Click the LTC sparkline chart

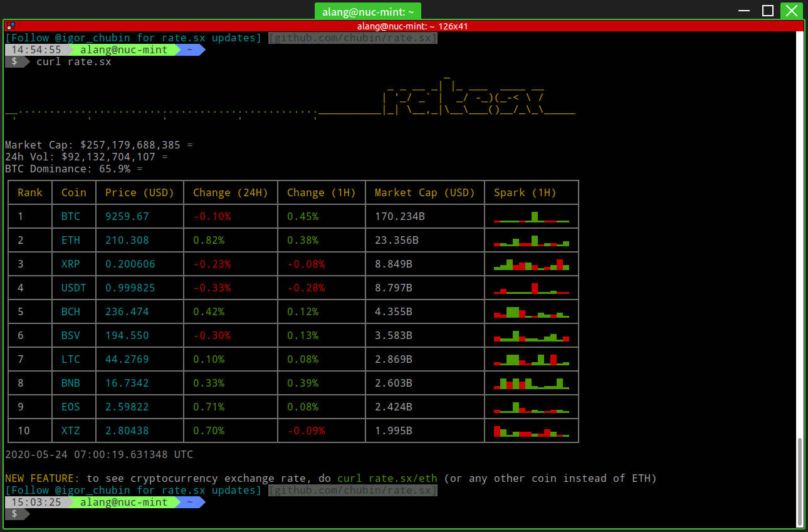532,360
